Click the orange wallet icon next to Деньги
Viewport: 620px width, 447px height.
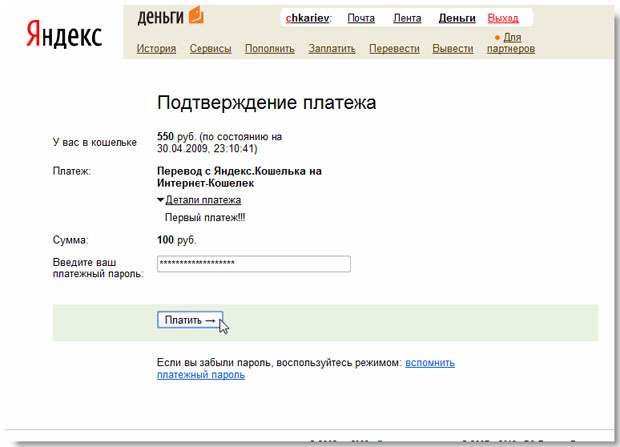[196, 15]
